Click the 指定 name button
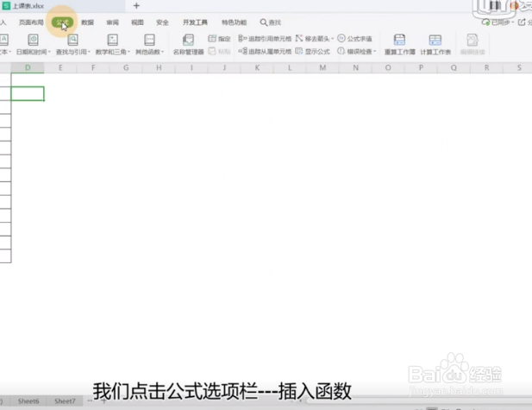 (219, 38)
